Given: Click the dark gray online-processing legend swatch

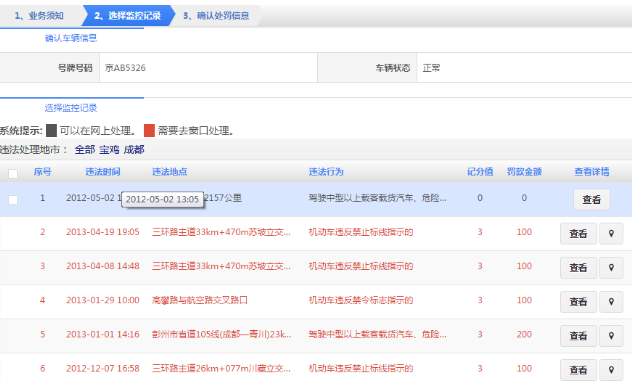Looking at the screenshot, I should click(51, 130).
